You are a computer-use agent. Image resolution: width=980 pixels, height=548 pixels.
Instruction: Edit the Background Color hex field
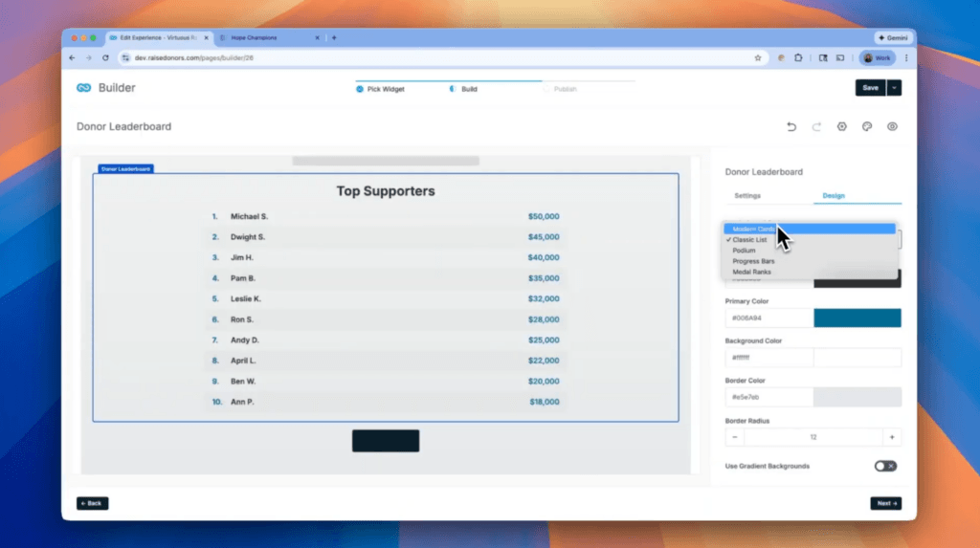tap(769, 358)
